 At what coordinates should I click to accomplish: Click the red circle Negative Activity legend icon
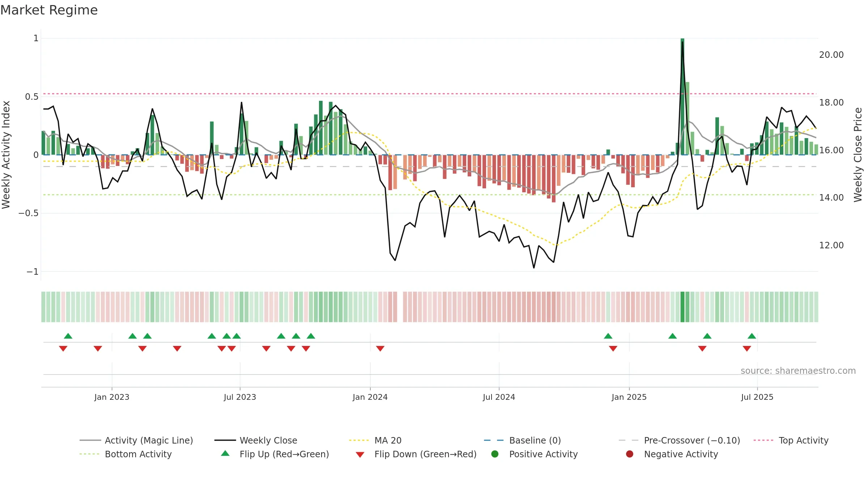630,454
